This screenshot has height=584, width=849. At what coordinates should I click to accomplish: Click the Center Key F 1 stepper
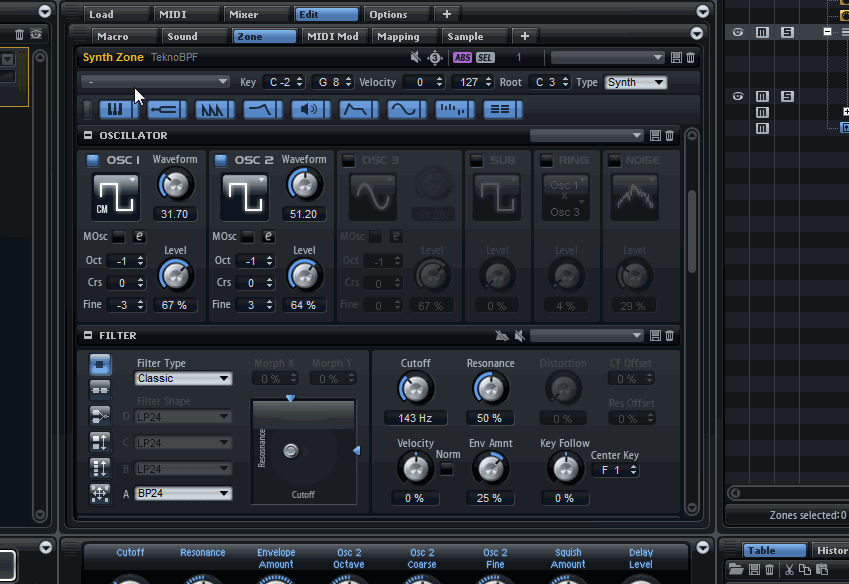[x=615, y=470]
